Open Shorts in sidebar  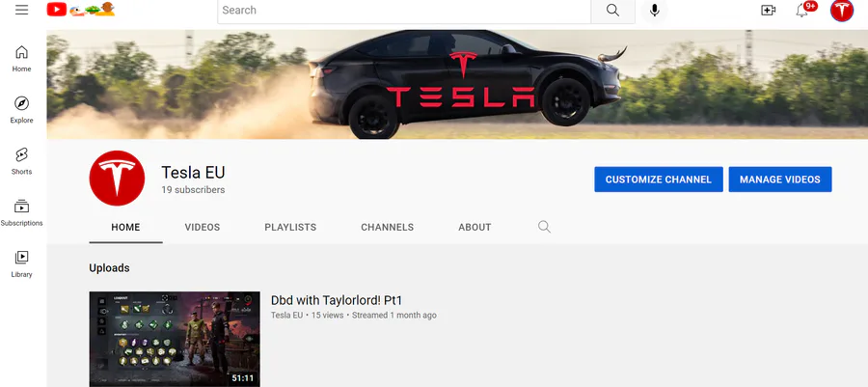(x=21, y=162)
